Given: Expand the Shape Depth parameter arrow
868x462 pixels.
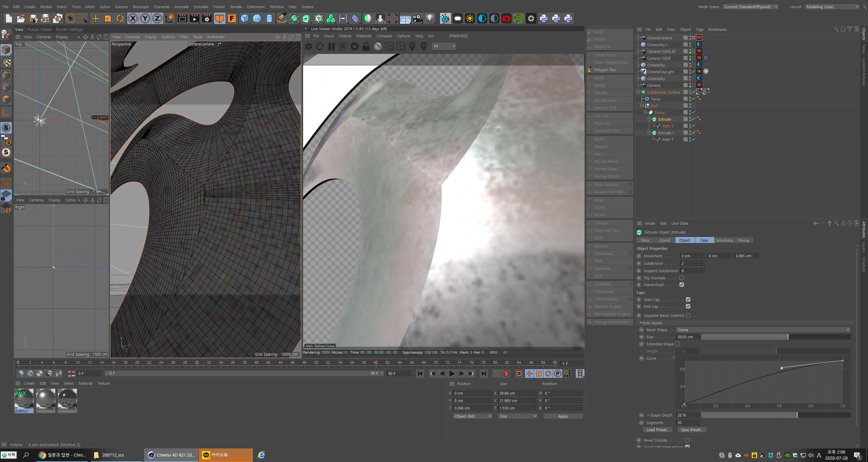Looking at the screenshot, I should pos(648,415).
